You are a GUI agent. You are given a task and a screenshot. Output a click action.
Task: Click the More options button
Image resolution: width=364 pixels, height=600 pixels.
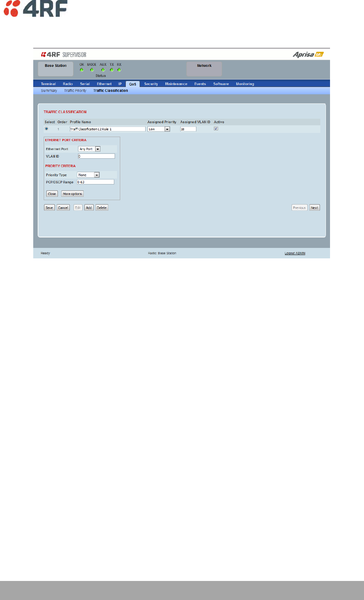(72, 194)
